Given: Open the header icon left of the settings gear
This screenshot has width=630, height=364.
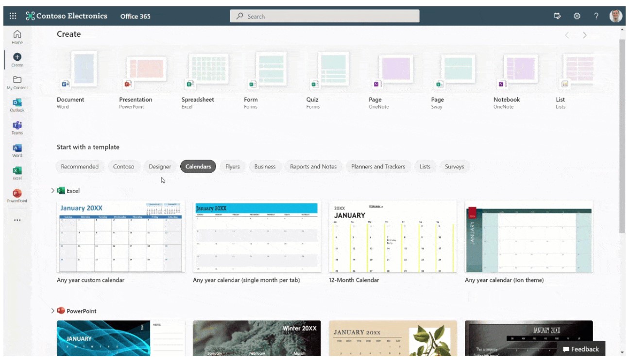Looking at the screenshot, I should pos(558,16).
